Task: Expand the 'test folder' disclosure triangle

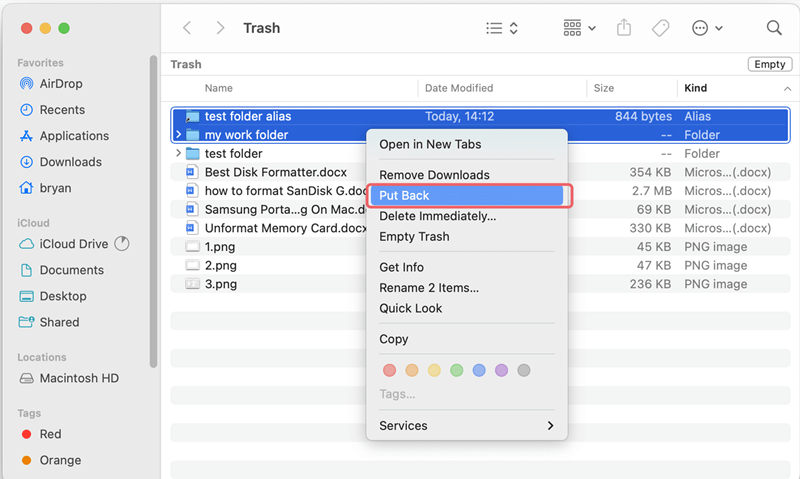Action: (179, 153)
